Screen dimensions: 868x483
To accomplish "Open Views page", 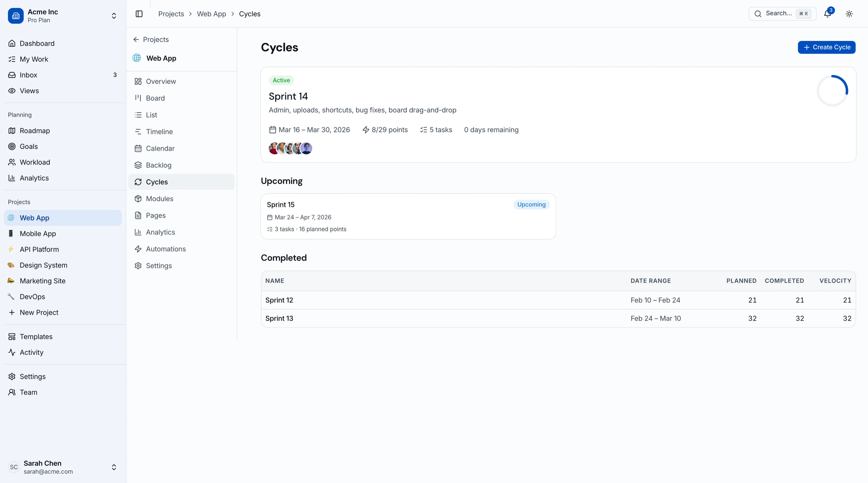I will (63, 90).
